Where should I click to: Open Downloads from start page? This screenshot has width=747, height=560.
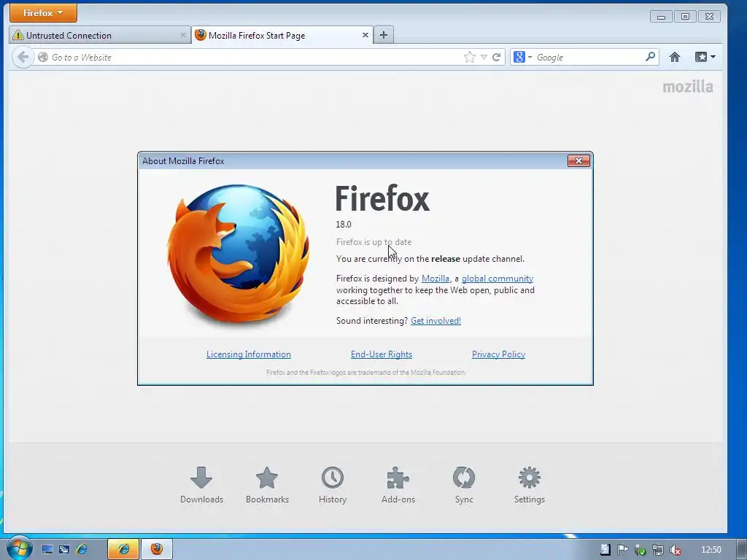coord(201,485)
